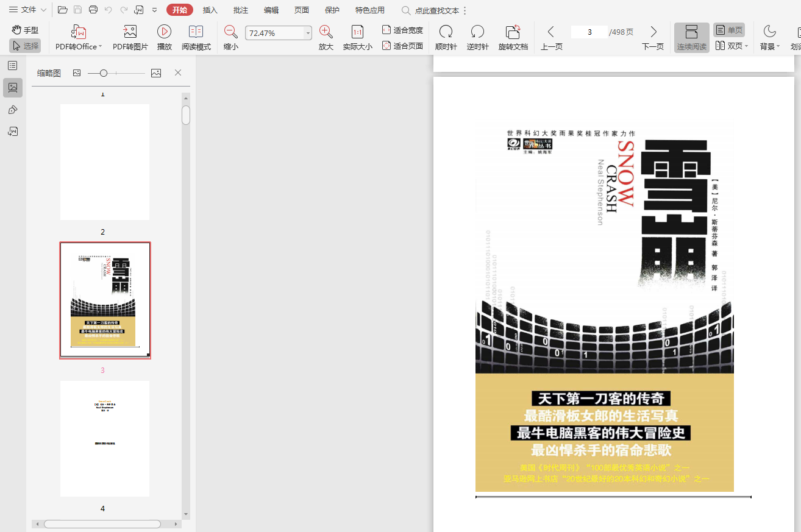Viewport: 801px width, 532px height.
Task: Open the 双页 double page dropdown
Action: pos(732,46)
